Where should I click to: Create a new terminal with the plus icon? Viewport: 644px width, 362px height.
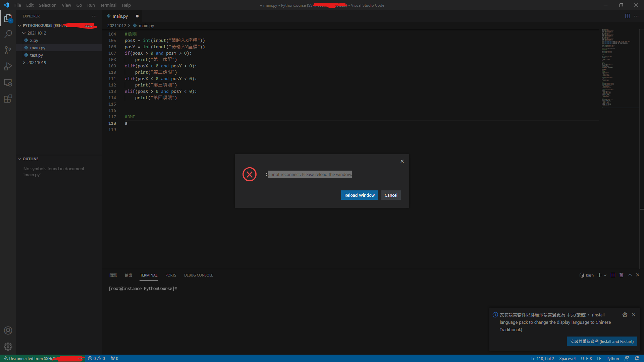pyautogui.click(x=599, y=275)
